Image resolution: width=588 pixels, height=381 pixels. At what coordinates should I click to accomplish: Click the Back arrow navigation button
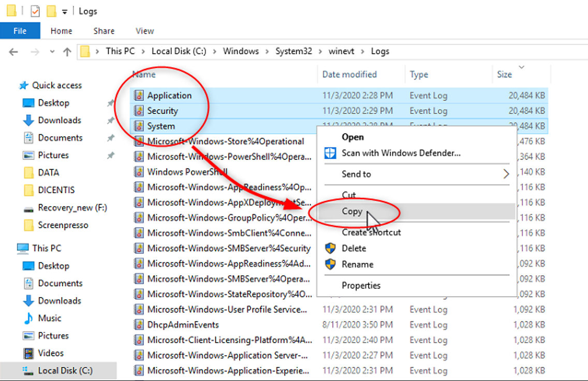pos(14,52)
